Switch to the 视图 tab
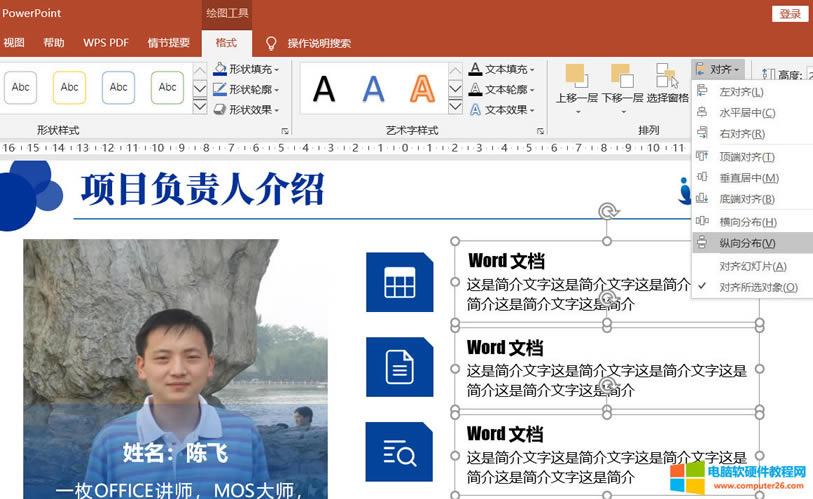The height and width of the screenshot is (499, 813). click(14, 43)
